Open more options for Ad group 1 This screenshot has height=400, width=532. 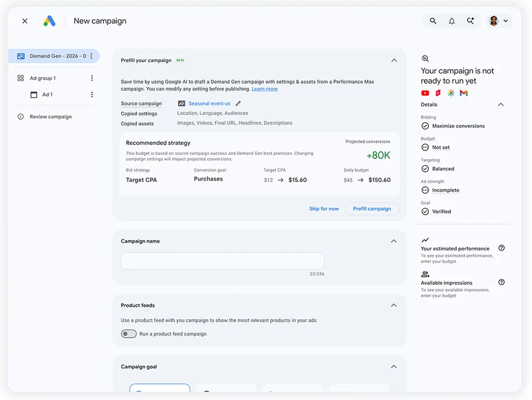(92, 78)
